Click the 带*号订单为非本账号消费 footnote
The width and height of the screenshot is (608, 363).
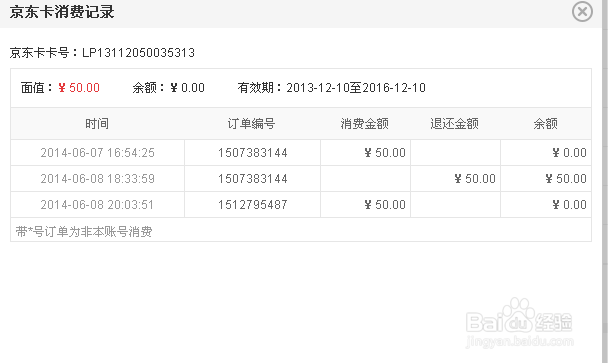84,232
